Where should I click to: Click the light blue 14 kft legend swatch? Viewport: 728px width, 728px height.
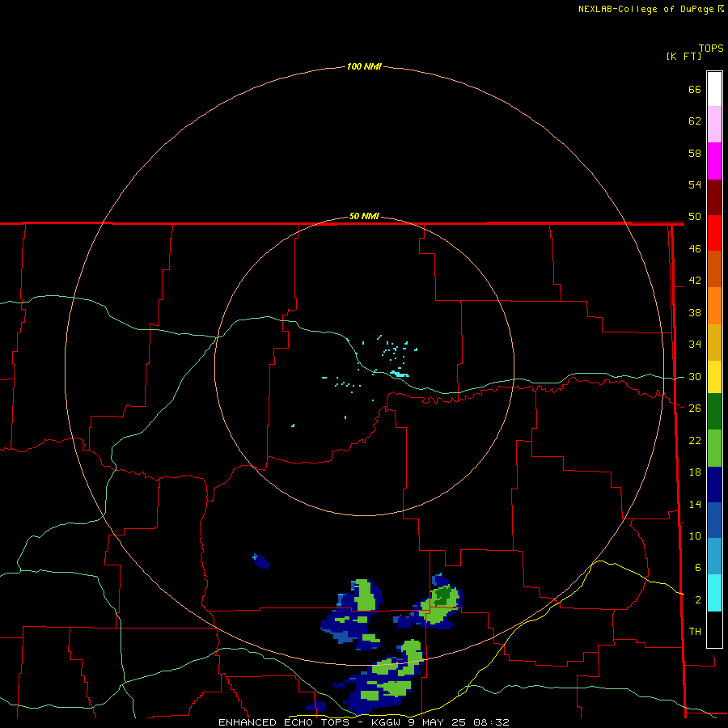(x=714, y=556)
